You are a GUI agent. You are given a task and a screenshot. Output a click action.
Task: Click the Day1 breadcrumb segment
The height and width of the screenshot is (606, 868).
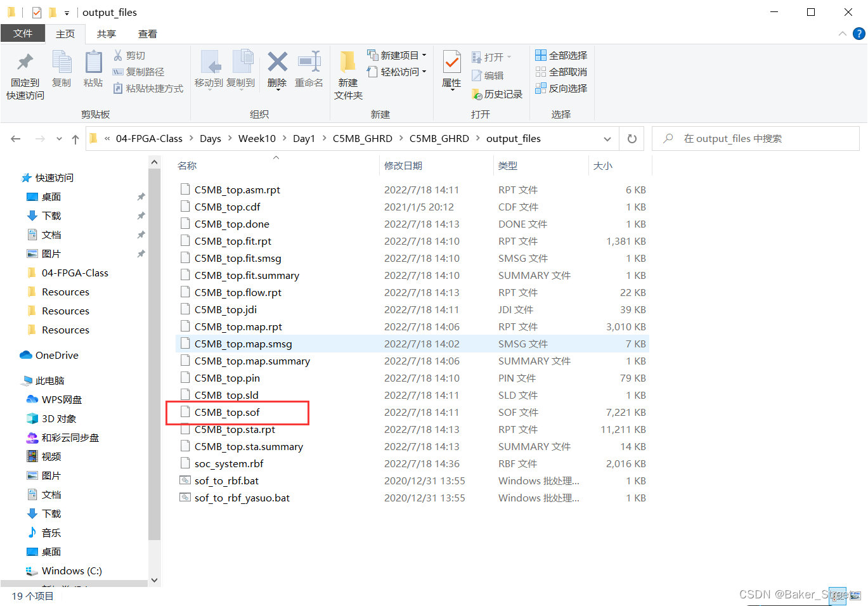click(x=304, y=139)
